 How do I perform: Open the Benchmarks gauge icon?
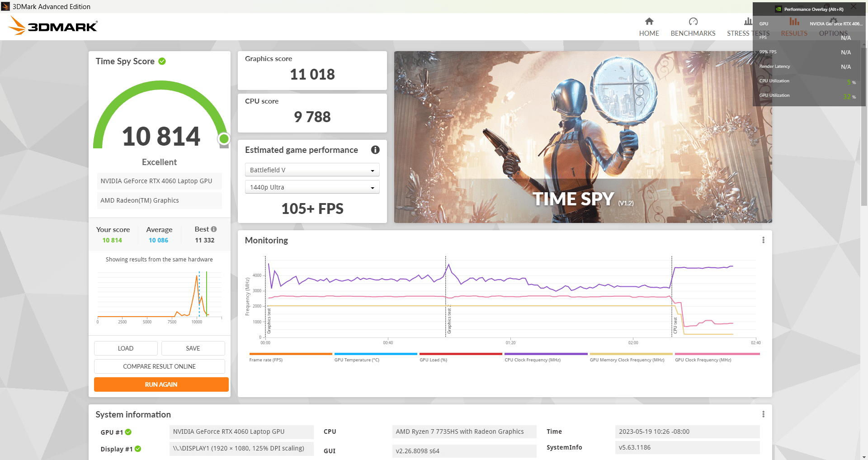click(x=693, y=22)
